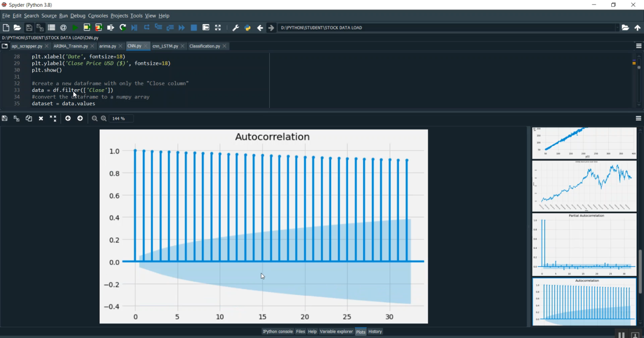Viewport: 644px width, 338px height.
Task: Copy the plot to clipboard
Action: [x=29, y=118]
